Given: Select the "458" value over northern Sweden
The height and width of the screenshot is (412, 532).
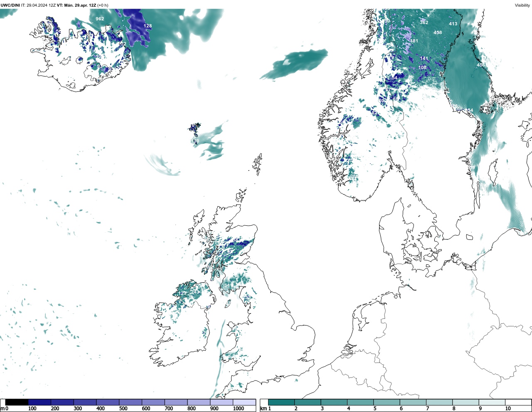Looking at the screenshot, I should (x=438, y=32).
